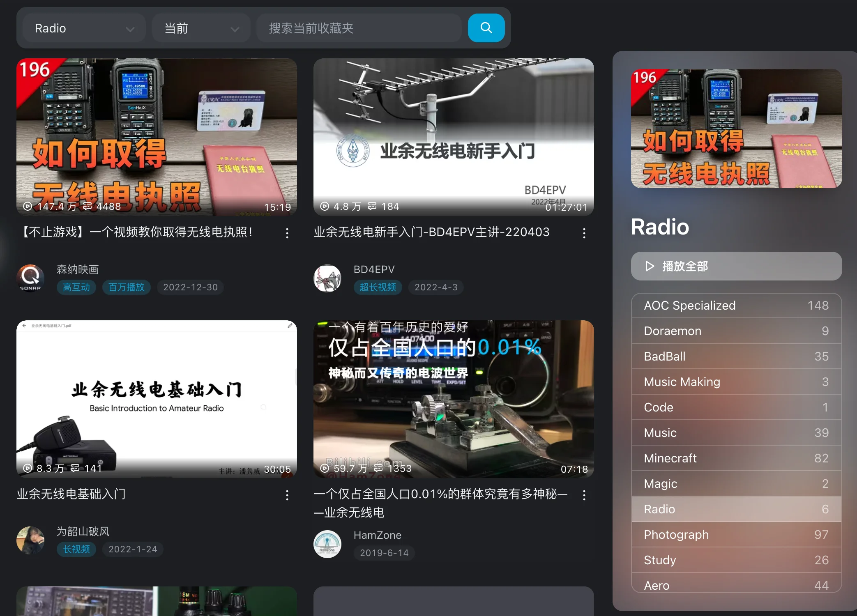The height and width of the screenshot is (616, 857).
Task: Select Doraemon folder
Action: point(736,331)
